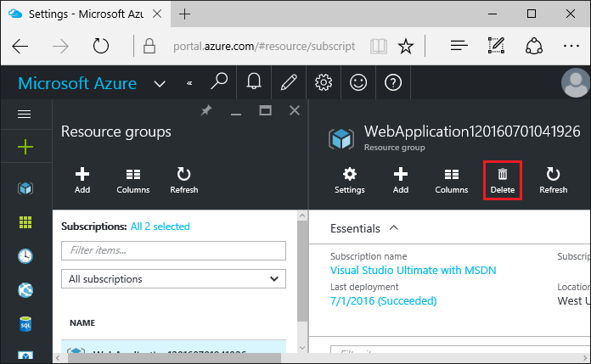Viewport: 591px width, 364px height.
Task: Click the Delete trash icon button
Action: (x=502, y=180)
